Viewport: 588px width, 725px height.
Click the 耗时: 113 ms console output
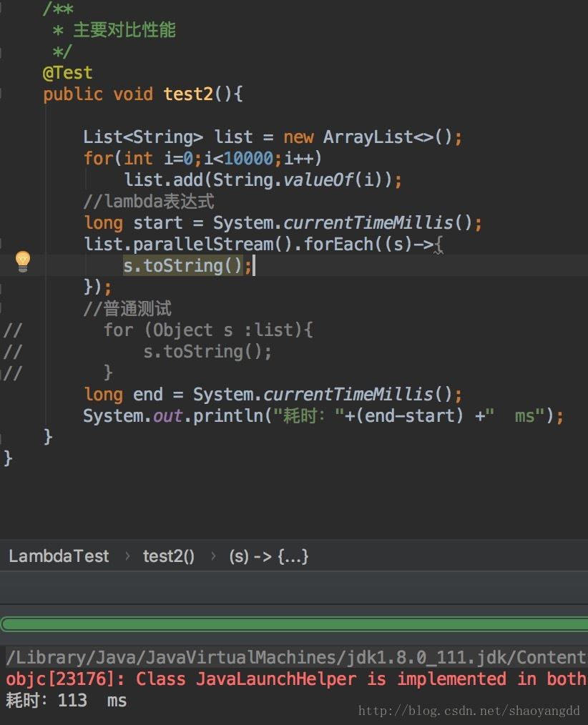[66, 700]
